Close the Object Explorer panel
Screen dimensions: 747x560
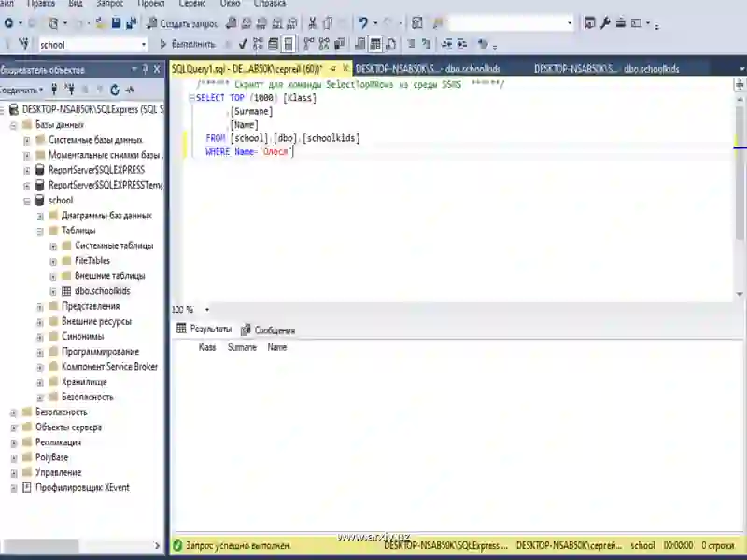click(157, 69)
